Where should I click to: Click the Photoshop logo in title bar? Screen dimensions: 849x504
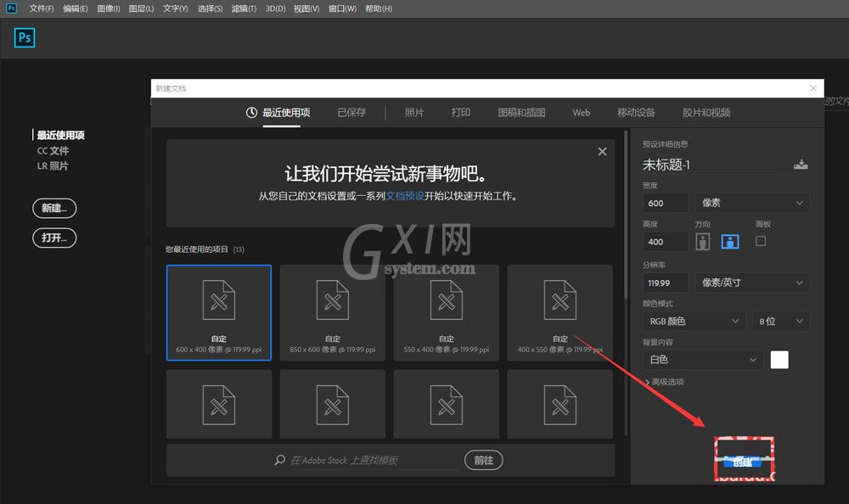coord(11,8)
